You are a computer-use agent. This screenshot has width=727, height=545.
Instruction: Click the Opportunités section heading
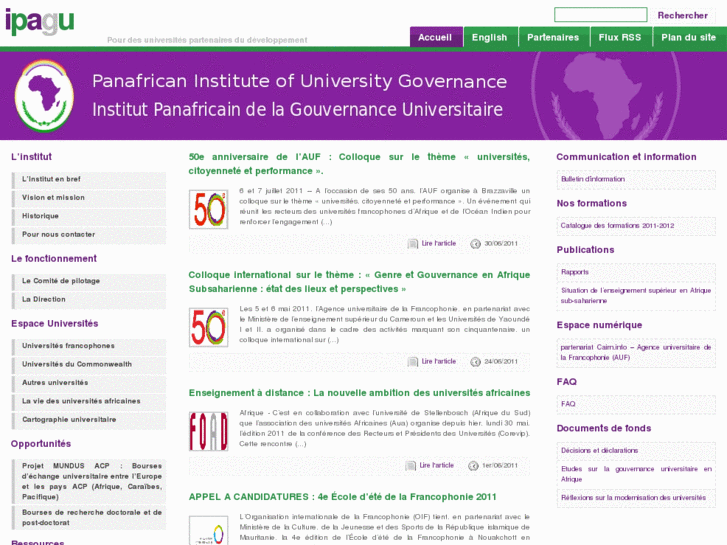(41, 444)
